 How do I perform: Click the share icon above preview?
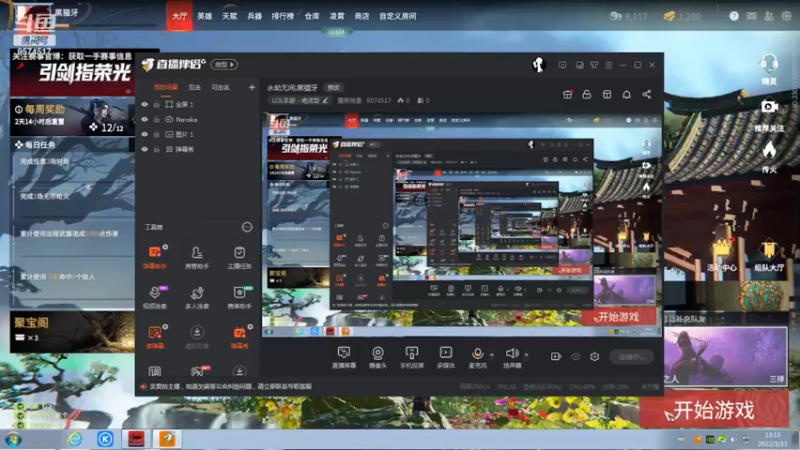pyautogui.click(x=646, y=94)
